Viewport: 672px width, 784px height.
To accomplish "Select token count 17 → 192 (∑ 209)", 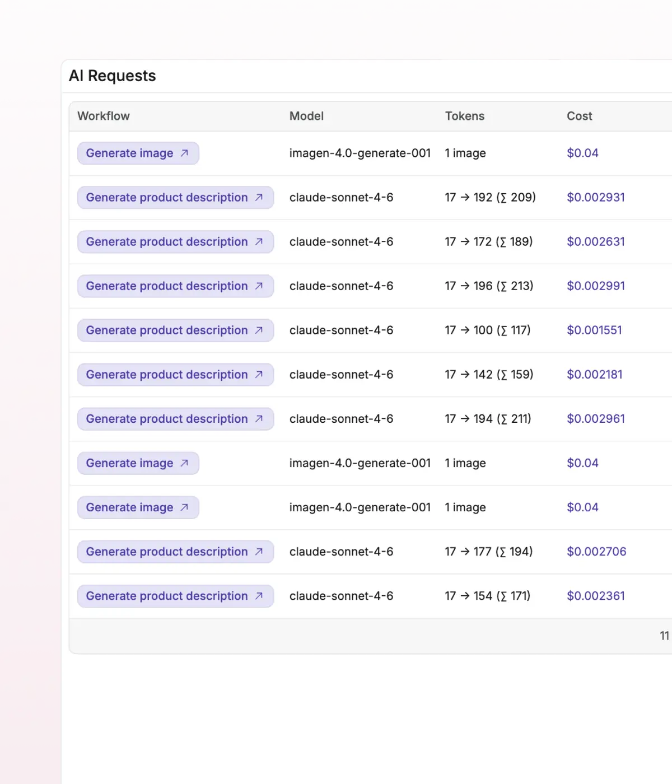I will tap(491, 198).
